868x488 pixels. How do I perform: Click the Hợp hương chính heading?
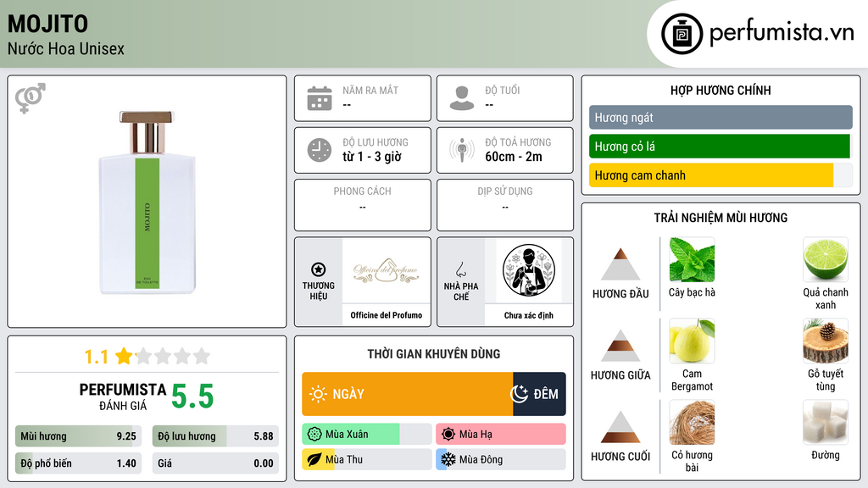721,90
